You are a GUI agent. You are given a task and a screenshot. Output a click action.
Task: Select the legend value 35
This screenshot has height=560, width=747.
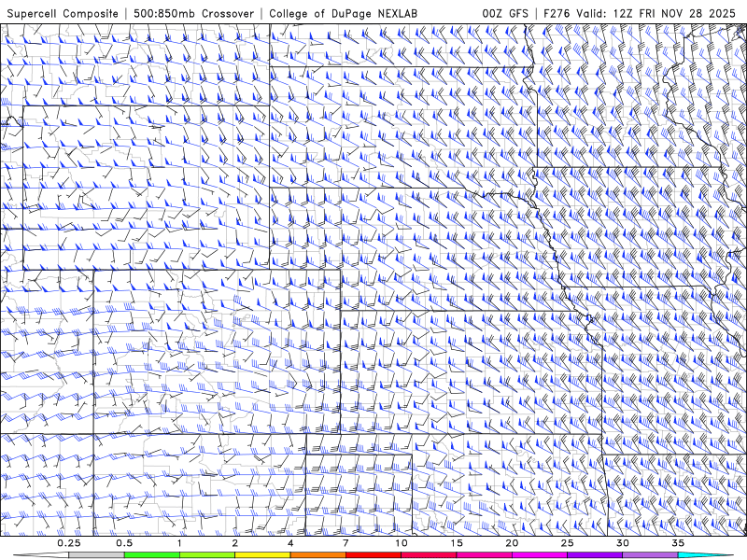pos(678,543)
